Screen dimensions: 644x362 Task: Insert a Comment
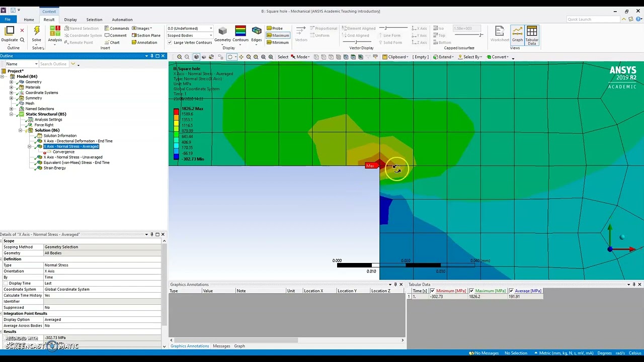click(x=115, y=35)
